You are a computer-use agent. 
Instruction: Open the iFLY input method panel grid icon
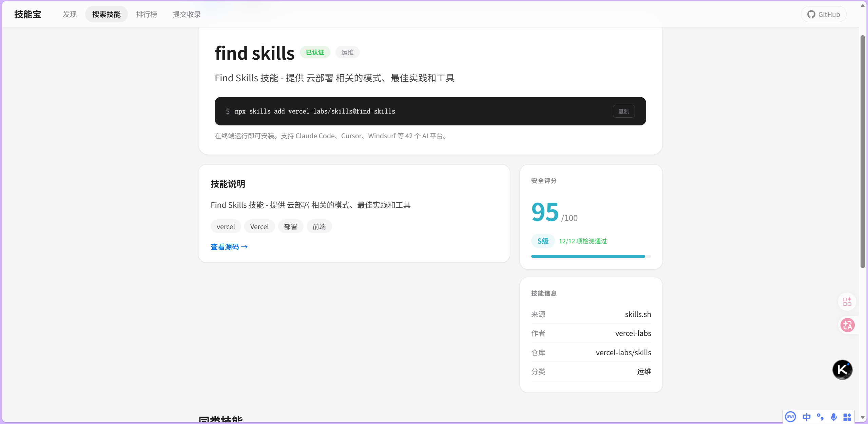pos(847,417)
